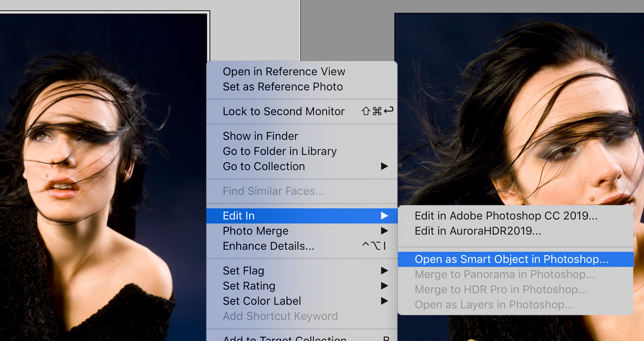Expand the Photo Merge submenu arrow
Screen dimensions: 644x341
click(x=384, y=231)
